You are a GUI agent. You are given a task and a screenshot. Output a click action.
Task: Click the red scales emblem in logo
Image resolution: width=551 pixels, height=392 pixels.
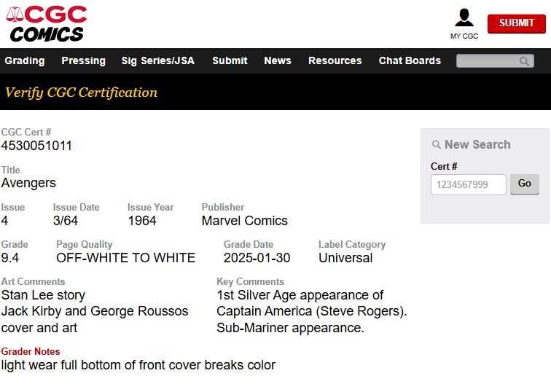click(x=15, y=15)
